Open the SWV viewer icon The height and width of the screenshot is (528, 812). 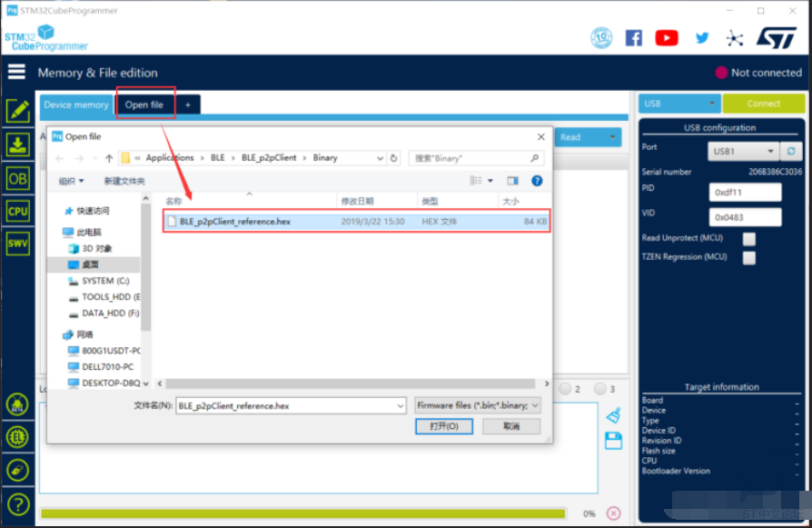pyautogui.click(x=17, y=244)
